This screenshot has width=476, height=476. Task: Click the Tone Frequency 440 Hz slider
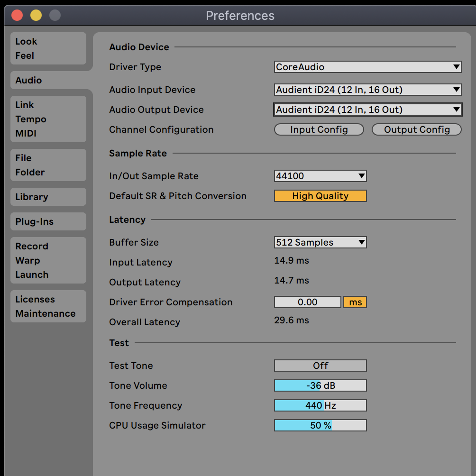point(320,405)
